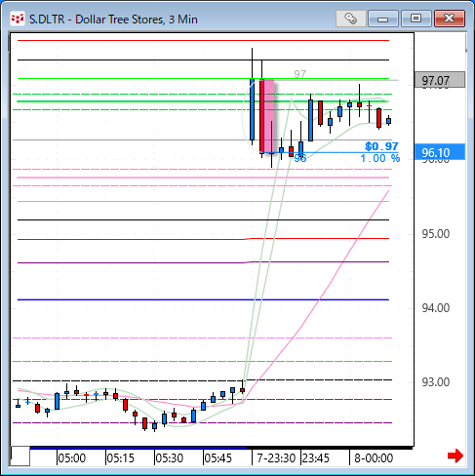Click the 8-00:00 time axis label

[x=374, y=458]
